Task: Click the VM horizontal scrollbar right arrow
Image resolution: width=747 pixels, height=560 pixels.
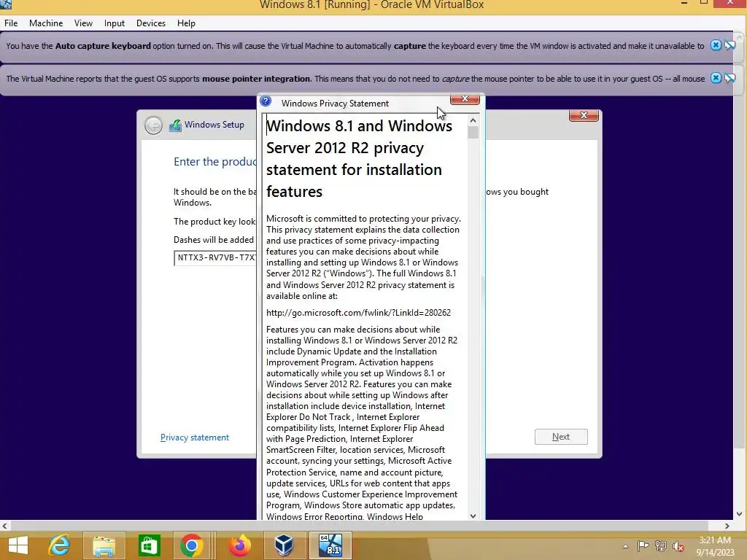Action: pyautogui.click(x=727, y=526)
